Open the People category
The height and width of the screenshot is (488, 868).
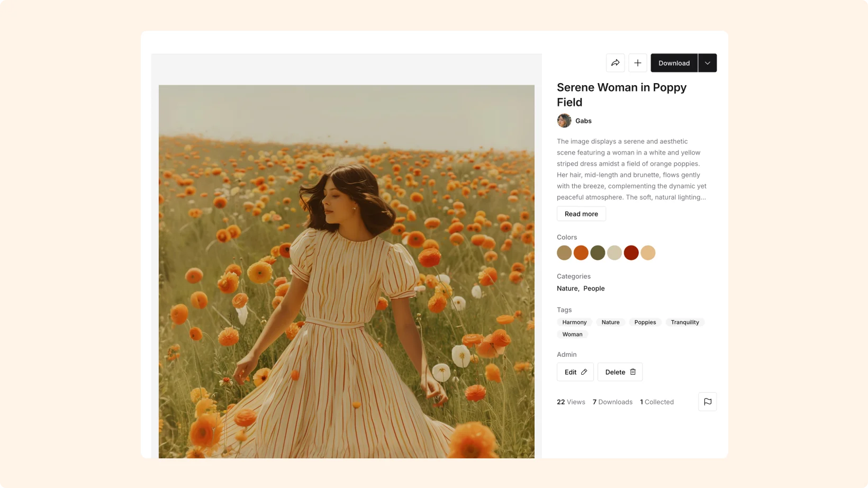point(594,288)
